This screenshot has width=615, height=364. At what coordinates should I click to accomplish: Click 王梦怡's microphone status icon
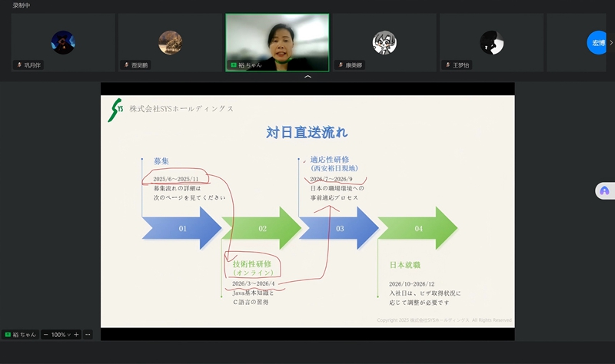(x=447, y=65)
